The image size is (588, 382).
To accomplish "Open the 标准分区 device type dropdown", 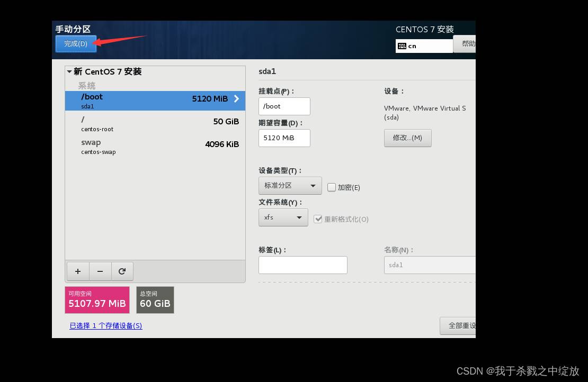I will point(290,186).
